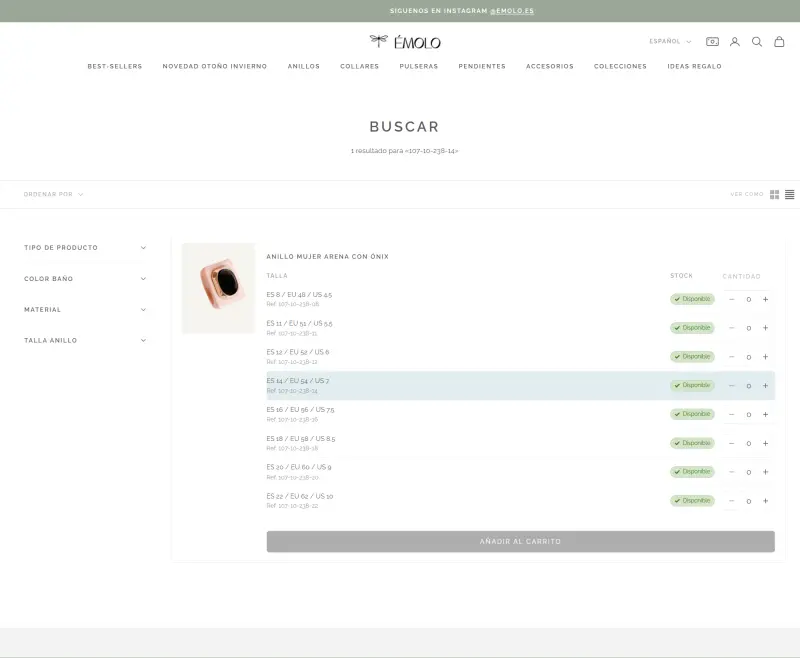
Task: Increase quantity for ES 22 / EU 62 size
Action: (765, 501)
